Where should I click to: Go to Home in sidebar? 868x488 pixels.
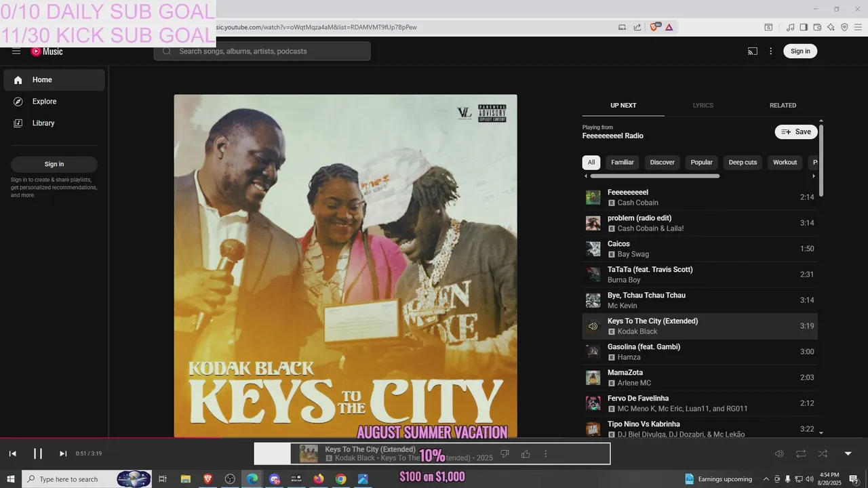point(54,80)
